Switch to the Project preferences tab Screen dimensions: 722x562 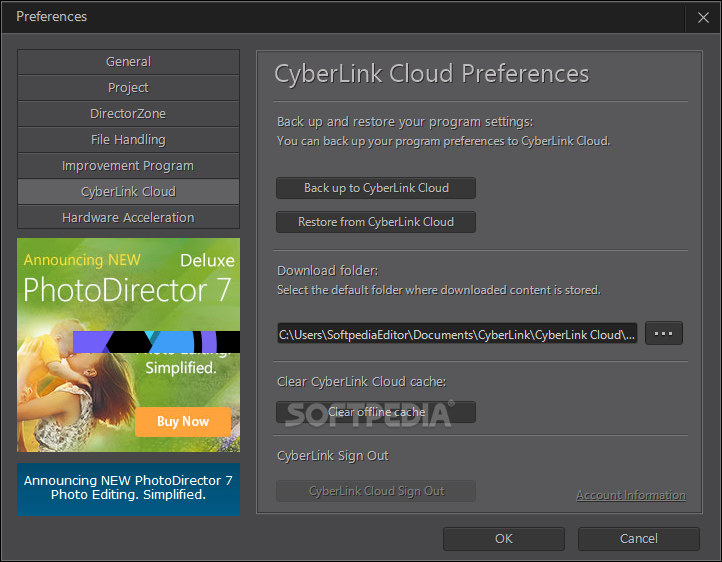pos(128,88)
